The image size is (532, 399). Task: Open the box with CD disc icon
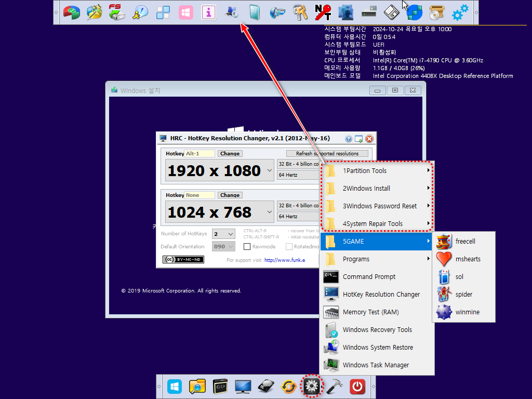click(x=437, y=12)
